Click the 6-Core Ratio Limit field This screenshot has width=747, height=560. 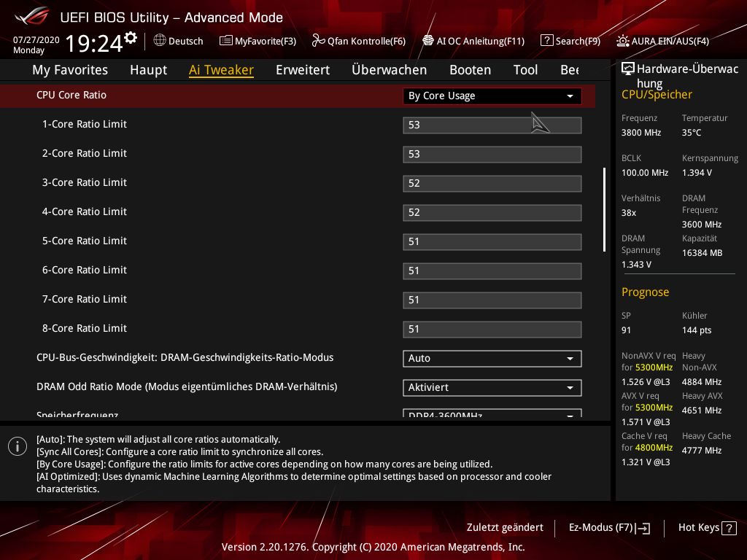(x=492, y=271)
